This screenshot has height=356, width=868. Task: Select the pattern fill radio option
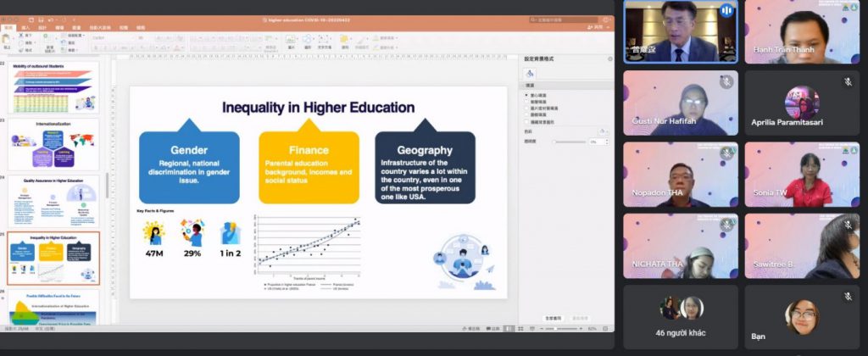click(526, 115)
